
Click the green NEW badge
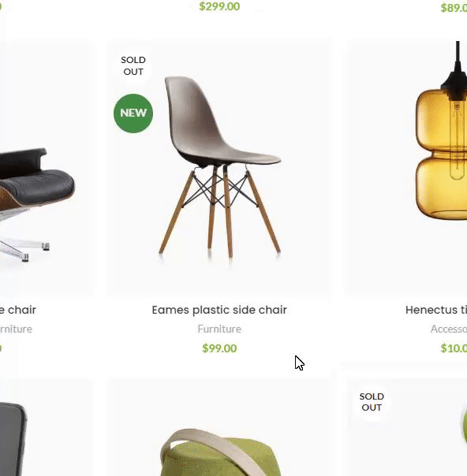(x=133, y=113)
